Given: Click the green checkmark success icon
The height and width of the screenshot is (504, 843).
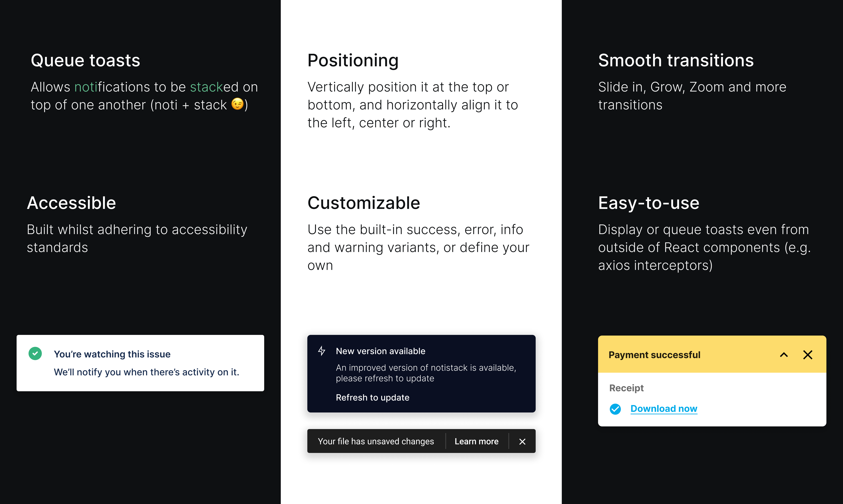Looking at the screenshot, I should coord(35,354).
